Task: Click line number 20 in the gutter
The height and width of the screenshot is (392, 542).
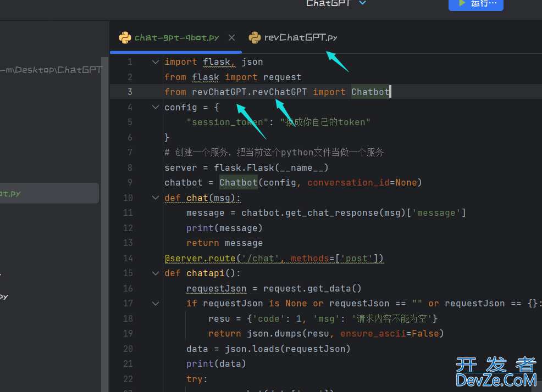Action: click(x=128, y=349)
